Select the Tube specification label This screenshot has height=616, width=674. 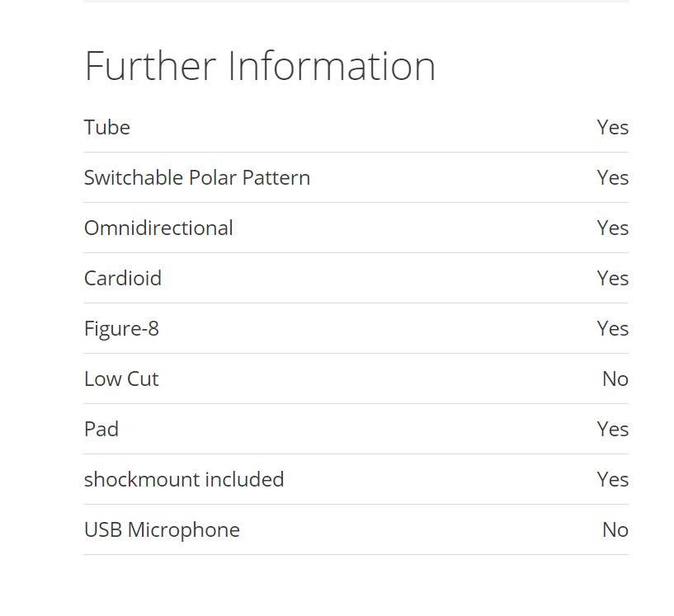(x=107, y=127)
